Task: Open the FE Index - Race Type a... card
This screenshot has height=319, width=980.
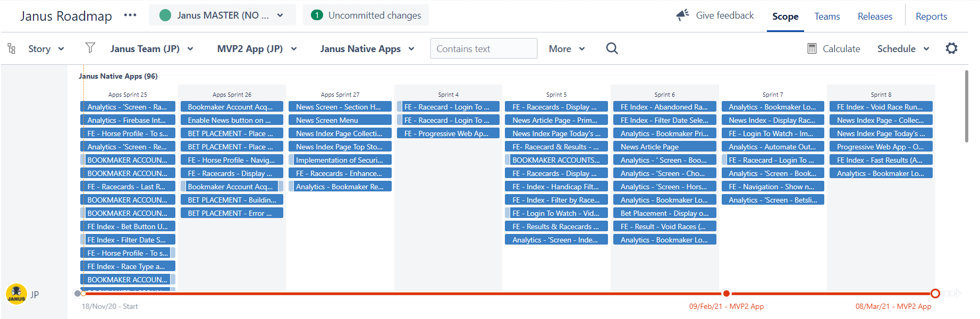Action: pyautogui.click(x=128, y=266)
